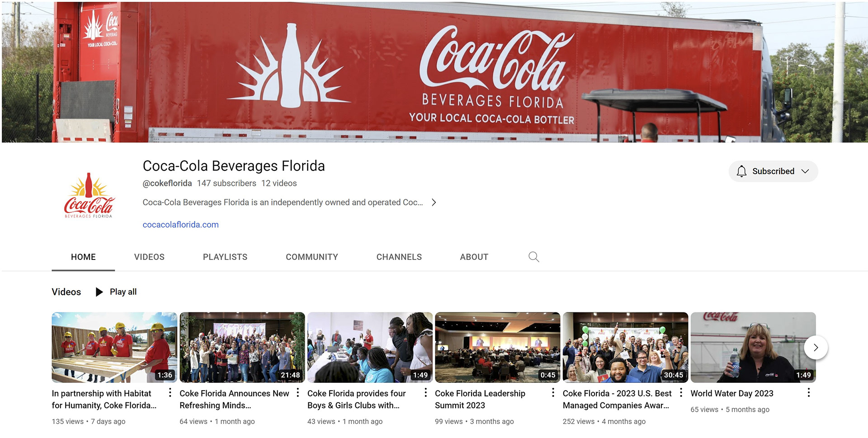Screen dimensions: 868x438
Task: Click Boys & Girls Clubs video thumbnail
Action: tap(370, 348)
